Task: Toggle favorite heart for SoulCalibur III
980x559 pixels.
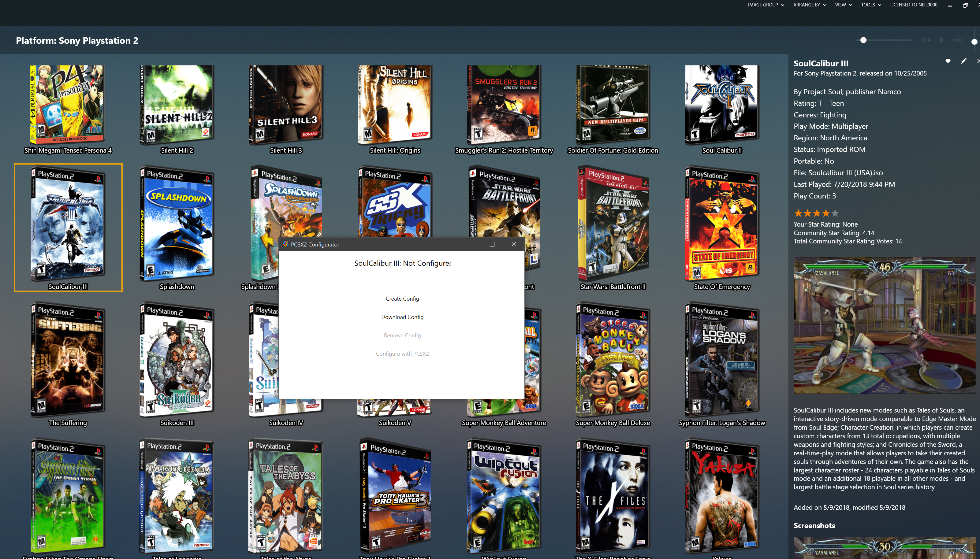Action: 948,61
